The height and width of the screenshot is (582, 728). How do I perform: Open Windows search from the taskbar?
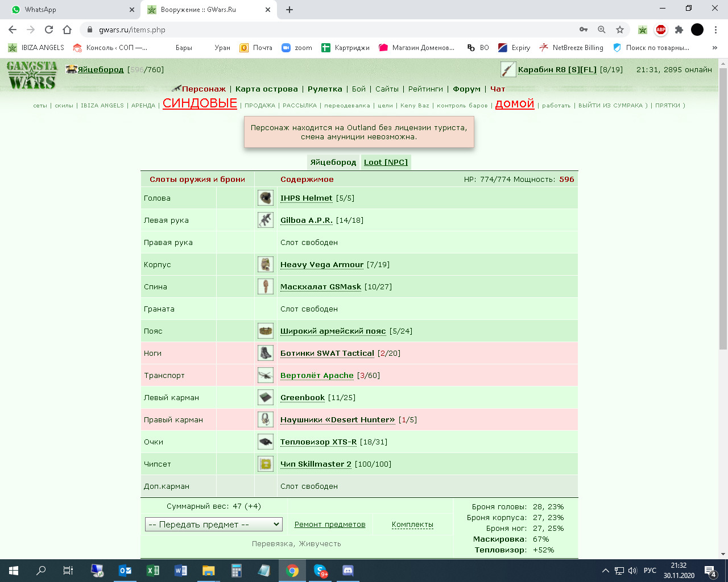pos(41,571)
